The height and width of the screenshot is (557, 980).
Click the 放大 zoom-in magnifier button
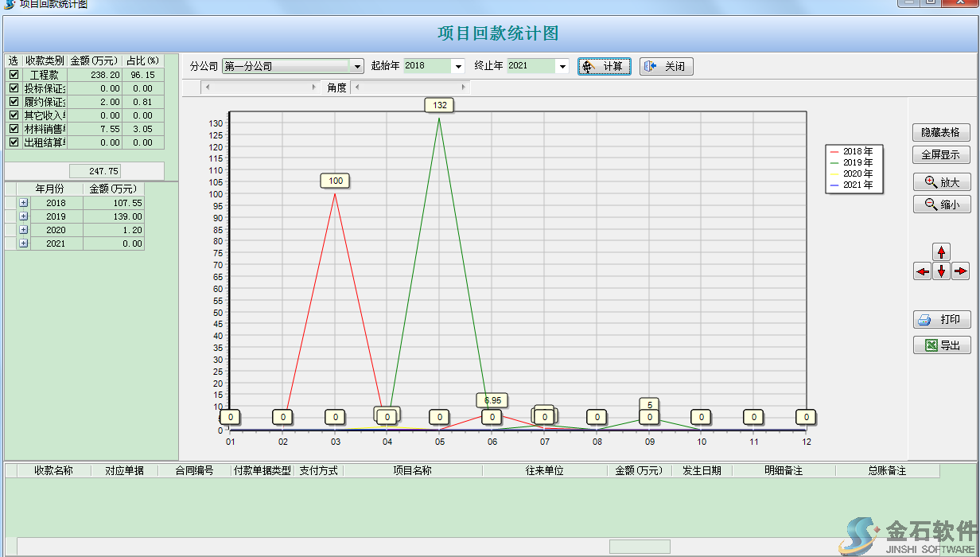[x=941, y=182]
